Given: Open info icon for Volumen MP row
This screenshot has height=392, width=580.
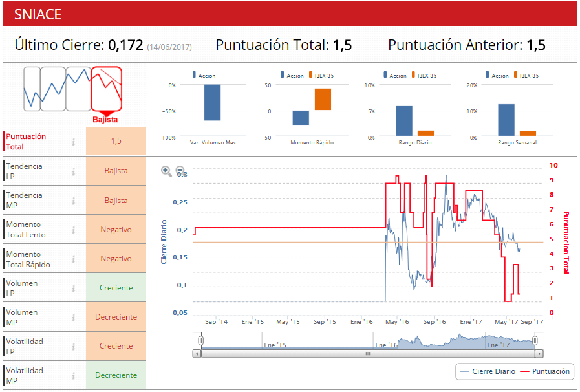Looking at the screenshot, I should click(x=74, y=318).
